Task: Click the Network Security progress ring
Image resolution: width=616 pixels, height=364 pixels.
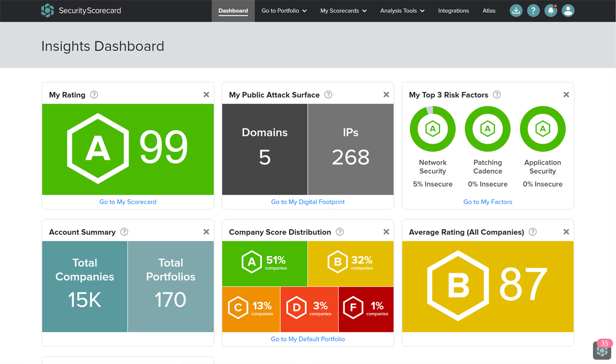Action: (432, 110)
